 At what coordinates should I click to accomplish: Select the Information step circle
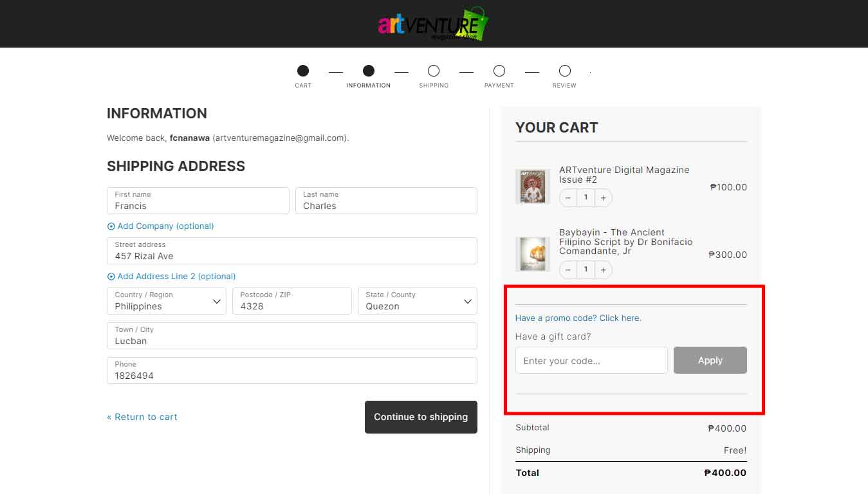point(369,71)
